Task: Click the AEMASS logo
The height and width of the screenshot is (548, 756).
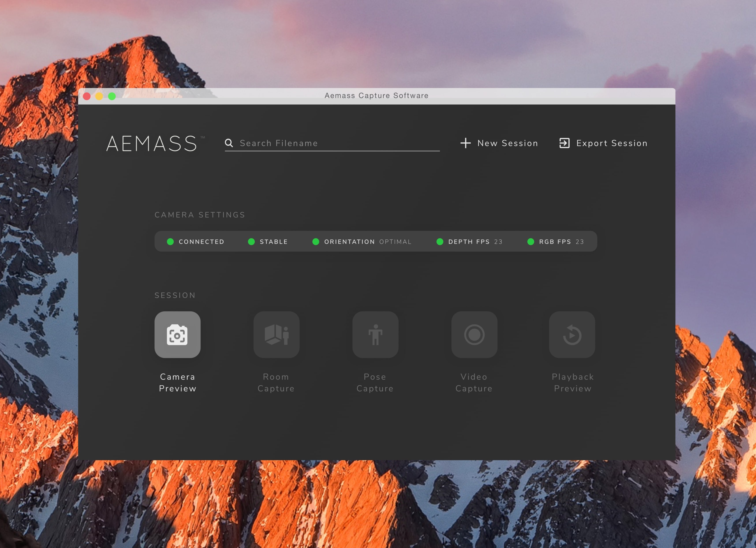Action: pyautogui.click(x=152, y=144)
